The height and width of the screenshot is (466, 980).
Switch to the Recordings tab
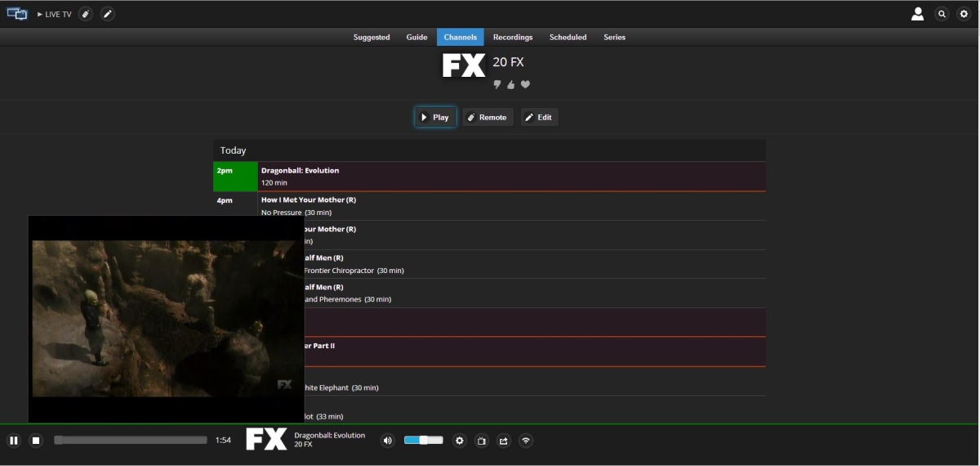click(x=513, y=38)
